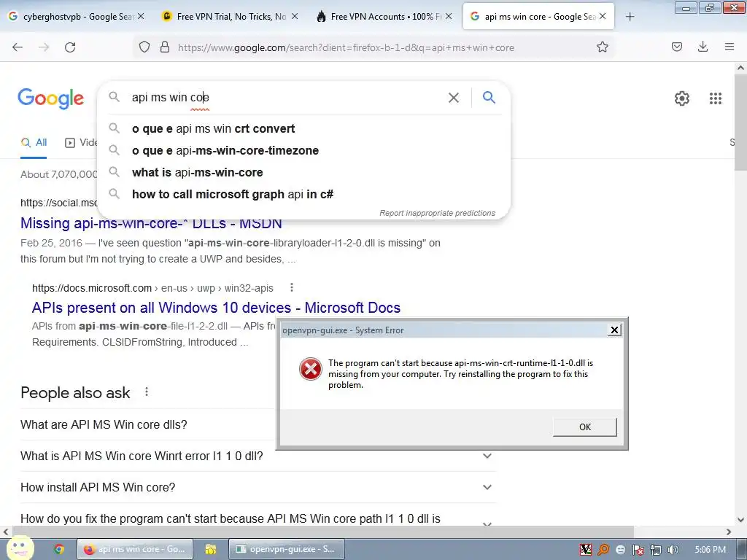
Task: Click the volume speaker tray icon
Action: pyautogui.click(x=673, y=550)
